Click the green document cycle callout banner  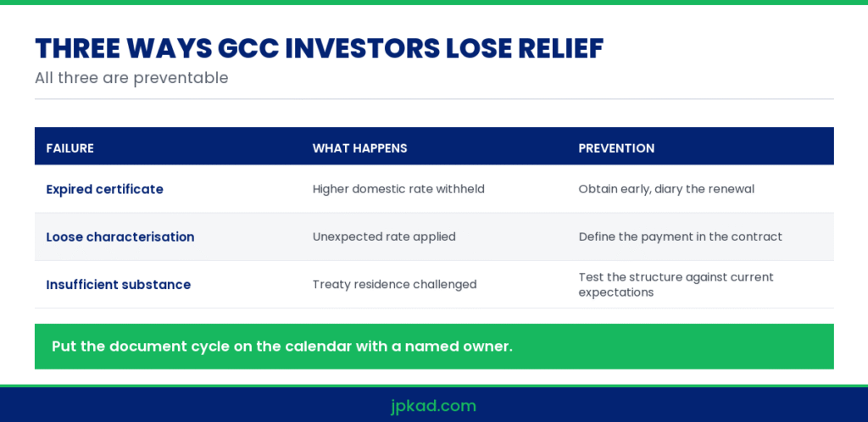[434, 347]
